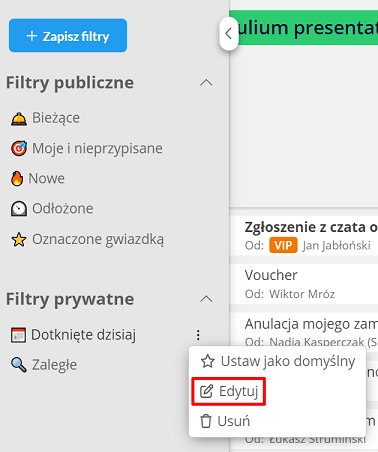Click the magnifier icon beside Zaległe

[19, 365]
